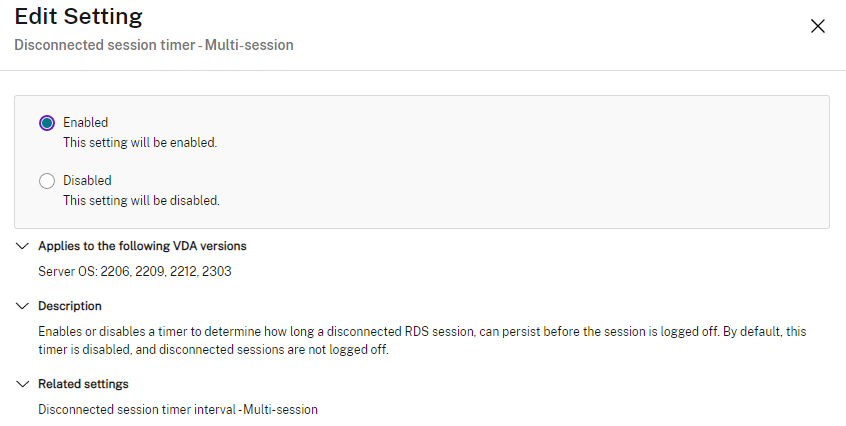Click "This setting will be disabled." text

pos(141,201)
